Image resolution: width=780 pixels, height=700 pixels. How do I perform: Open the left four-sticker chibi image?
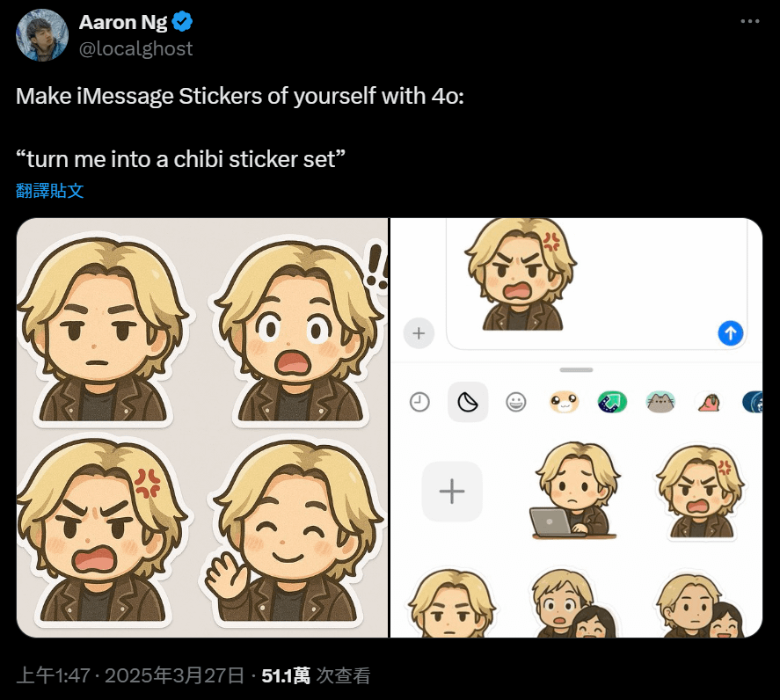pos(202,427)
